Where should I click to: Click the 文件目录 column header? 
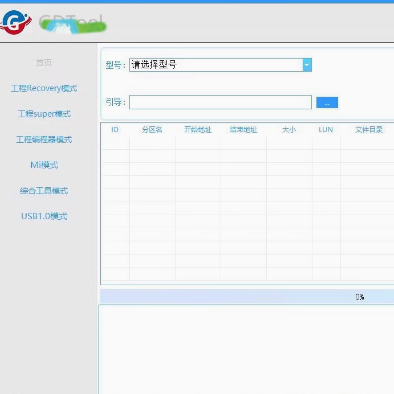pos(368,130)
